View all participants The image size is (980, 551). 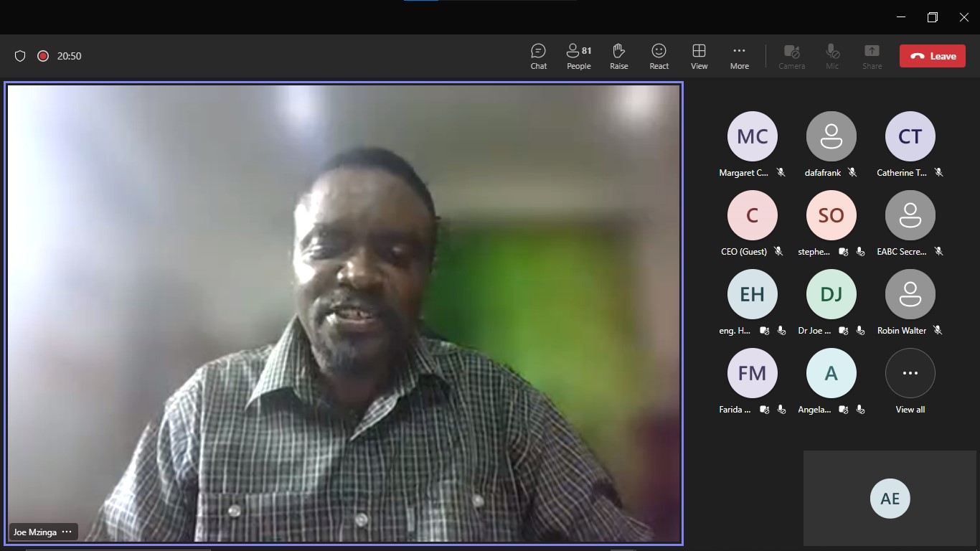910,373
